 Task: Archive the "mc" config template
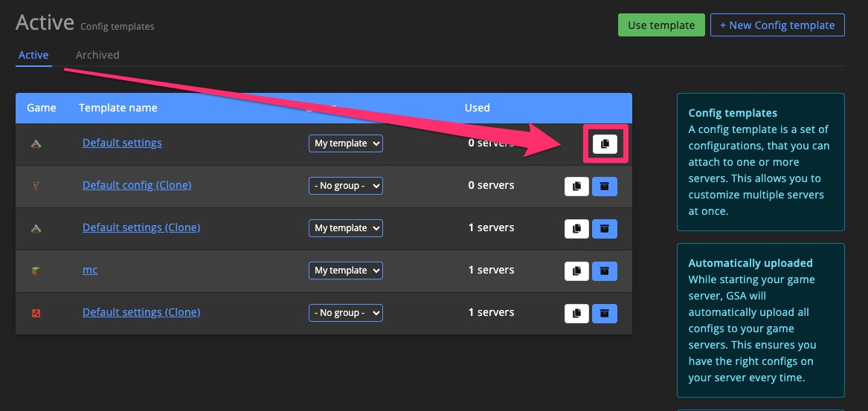pyautogui.click(x=604, y=271)
